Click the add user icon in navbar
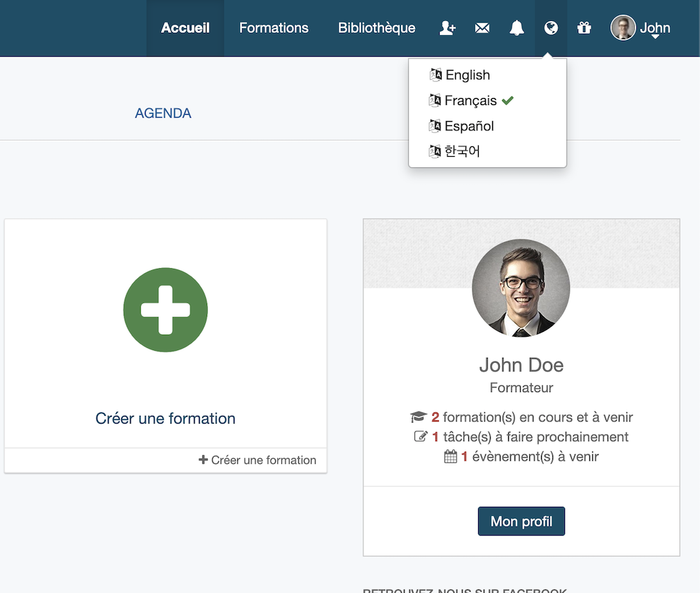The image size is (700, 593). pyautogui.click(x=447, y=28)
